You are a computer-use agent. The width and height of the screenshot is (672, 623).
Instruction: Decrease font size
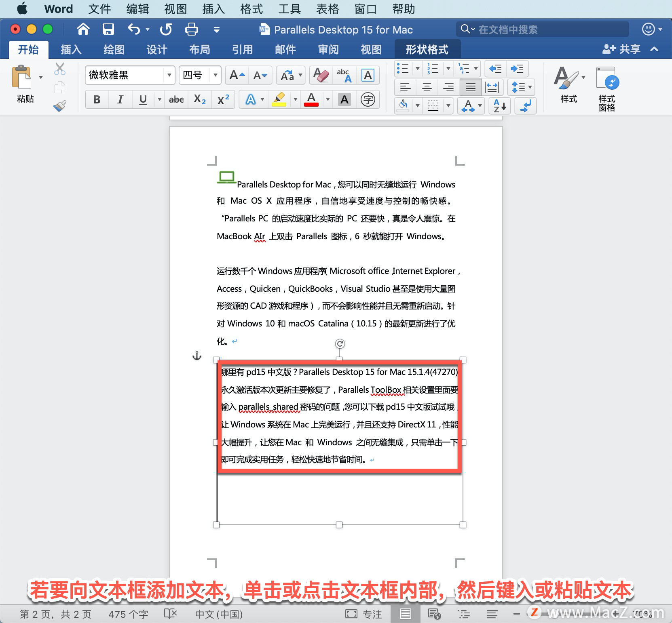click(260, 75)
